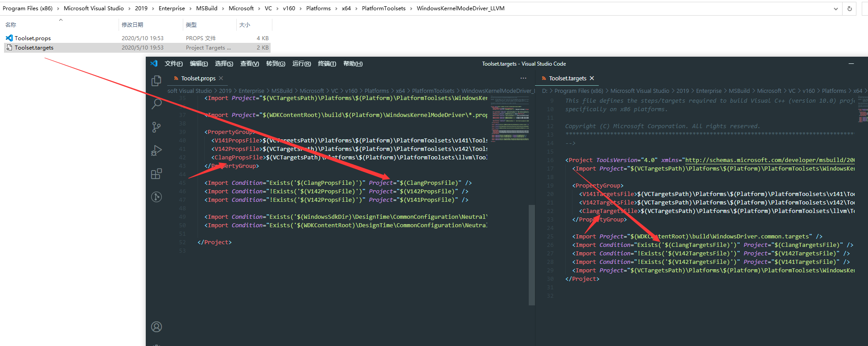The image size is (868, 346).
Task: Expand the chevron after Enterprise in address bar
Action: pyautogui.click(x=190, y=8)
